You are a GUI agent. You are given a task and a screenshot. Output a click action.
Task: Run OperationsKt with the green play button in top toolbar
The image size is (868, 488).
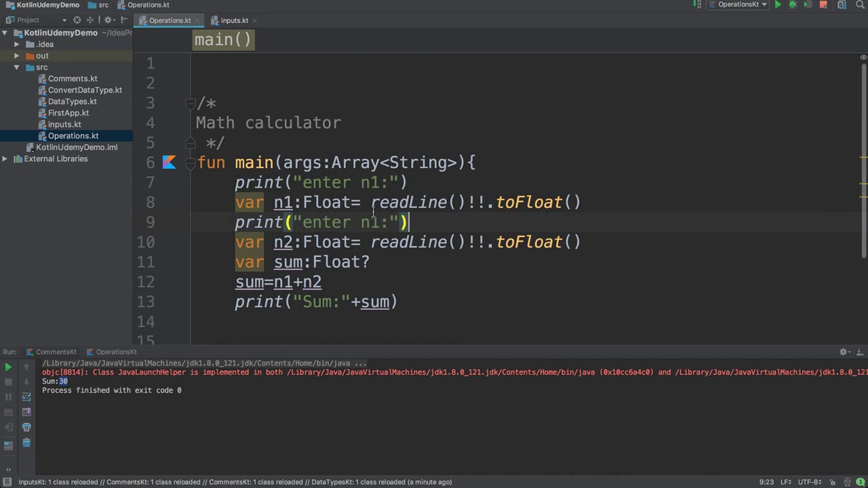778,5
